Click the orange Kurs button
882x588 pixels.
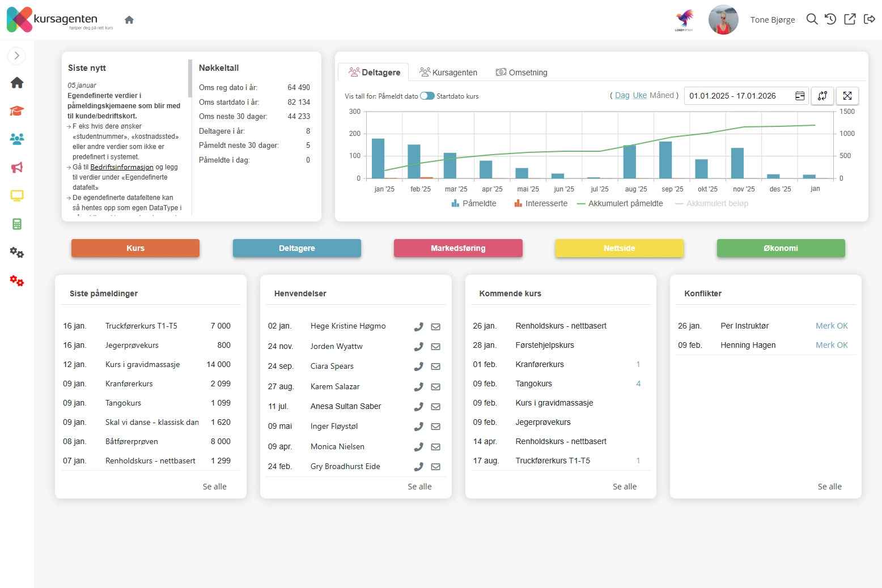135,248
